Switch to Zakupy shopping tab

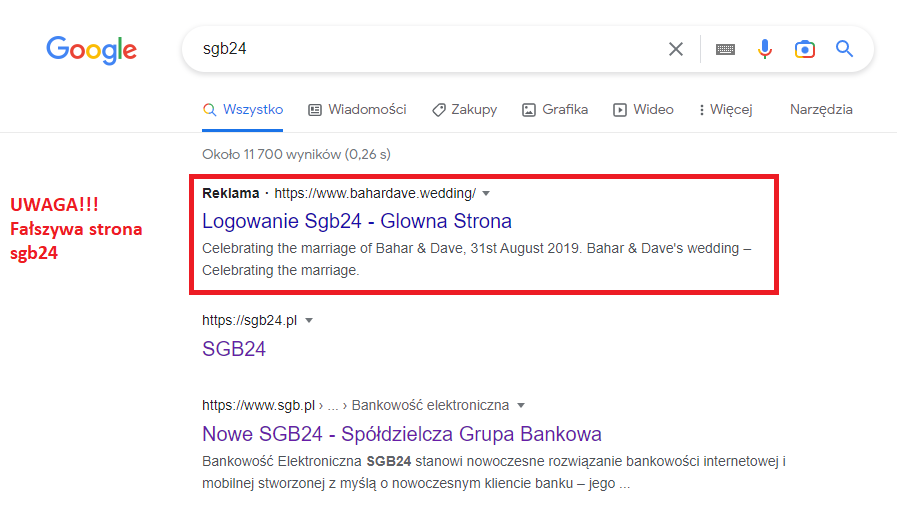465,109
